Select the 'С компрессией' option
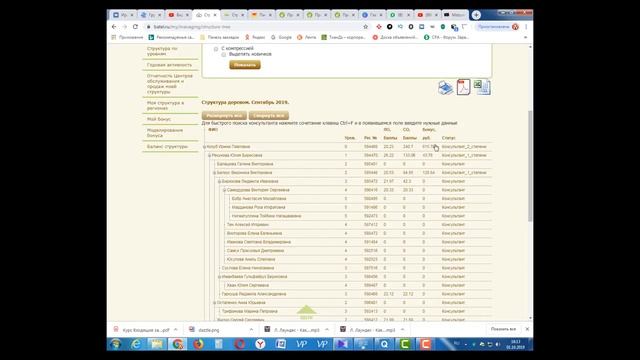This screenshot has height=360, width=640. click(216, 49)
